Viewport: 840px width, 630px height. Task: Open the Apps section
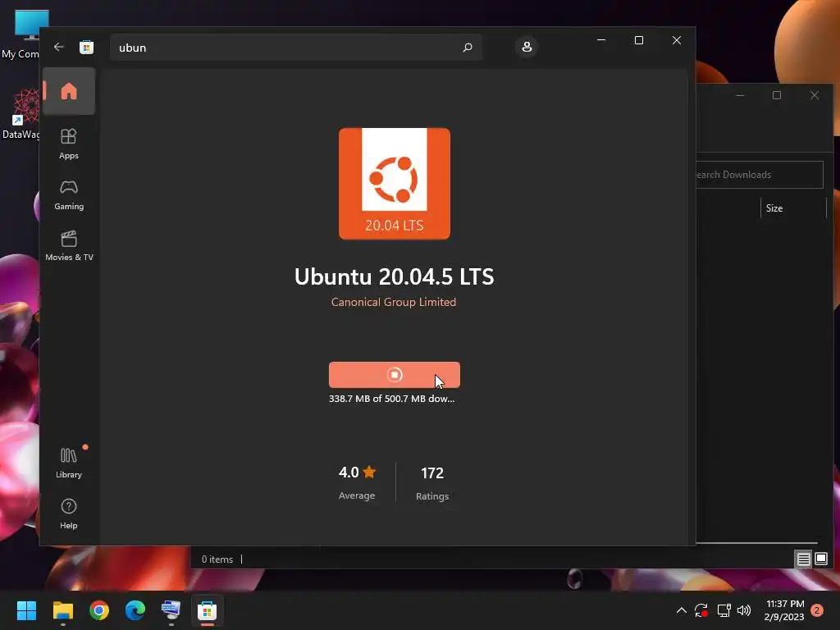click(x=69, y=144)
